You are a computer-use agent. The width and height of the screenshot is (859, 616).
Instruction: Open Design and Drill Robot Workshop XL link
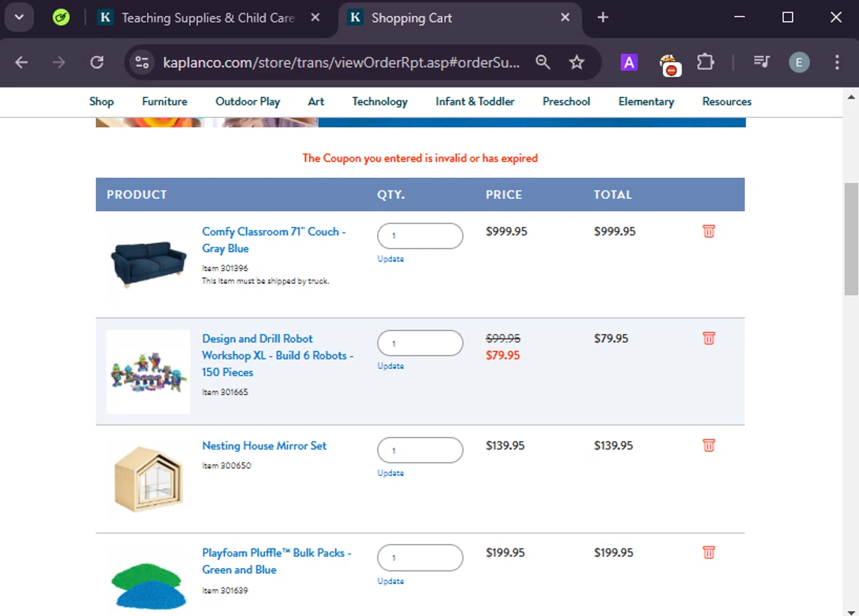pyautogui.click(x=278, y=356)
